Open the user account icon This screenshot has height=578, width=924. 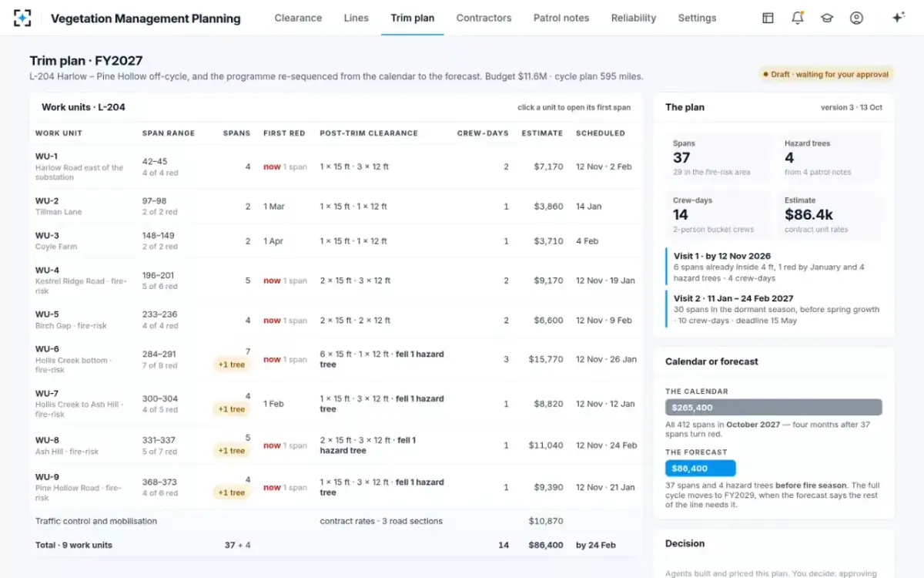tap(856, 18)
